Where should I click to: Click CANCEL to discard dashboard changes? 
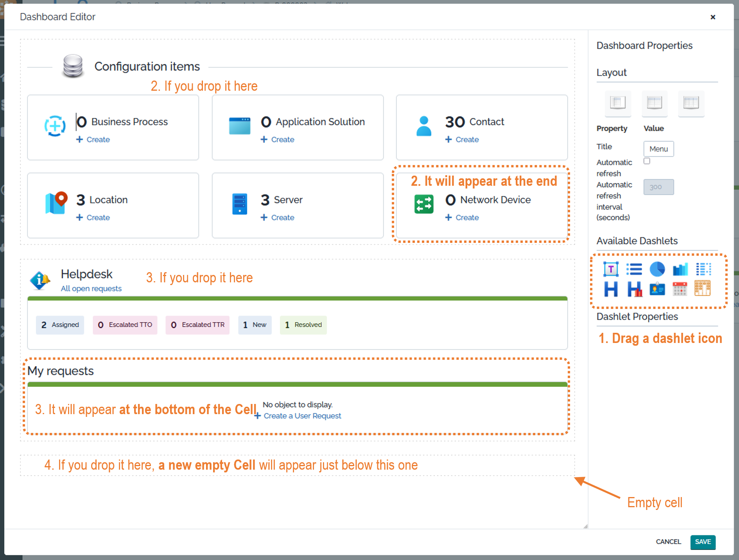[x=668, y=542]
